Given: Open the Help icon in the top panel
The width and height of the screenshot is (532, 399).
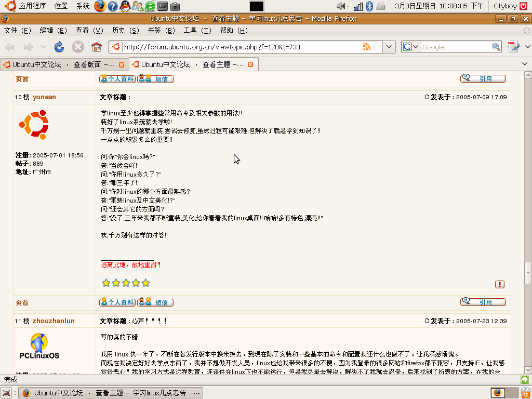Looking at the screenshot, I should click(112, 6).
